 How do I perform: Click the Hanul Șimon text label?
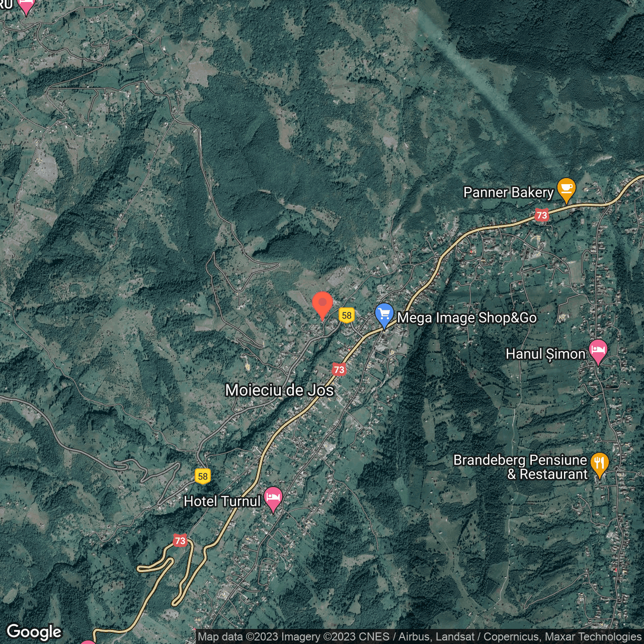coord(545,354)
